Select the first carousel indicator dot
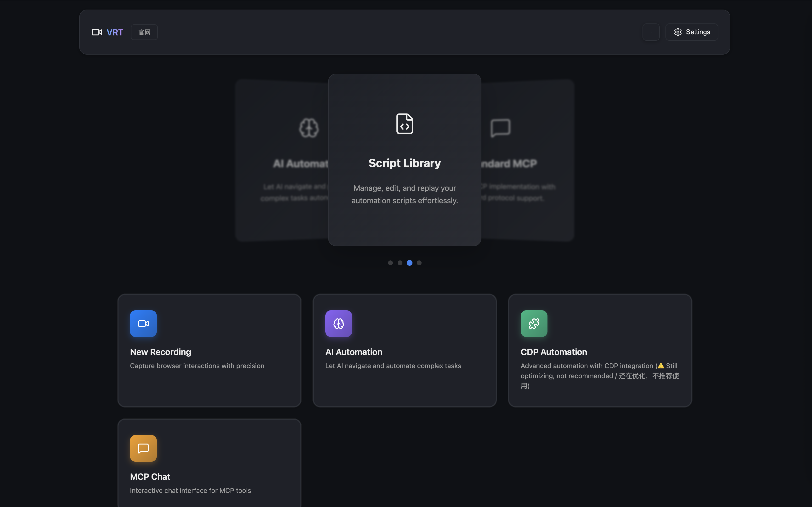The height and width of the screenshot is (507, 812). click(390, 263)
